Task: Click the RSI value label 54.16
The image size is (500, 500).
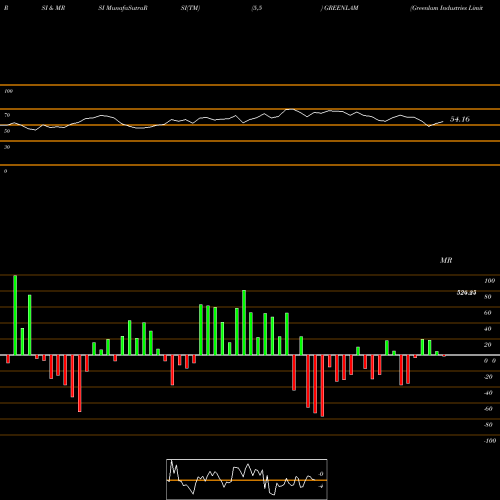Action: [x=460, y=119]
